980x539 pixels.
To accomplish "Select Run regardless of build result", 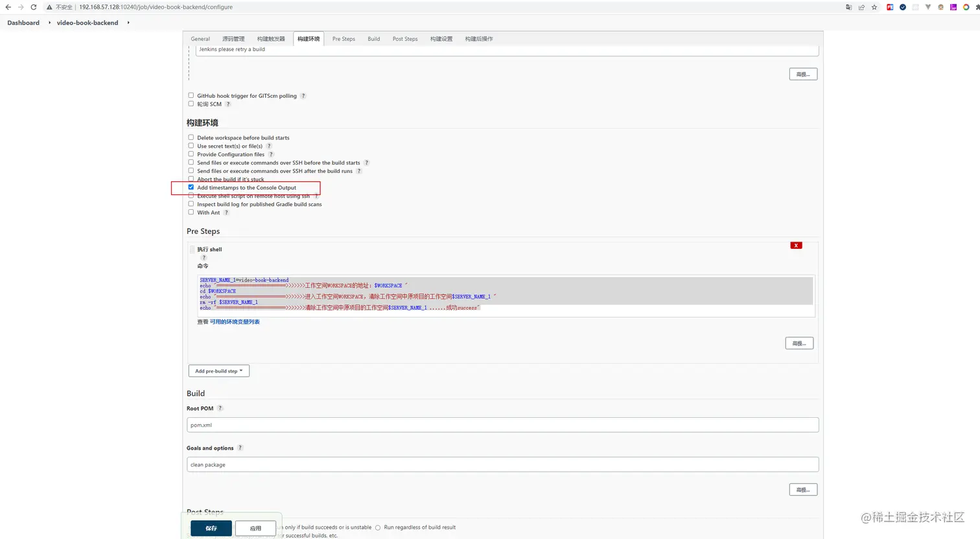I will tap(378, 528).
